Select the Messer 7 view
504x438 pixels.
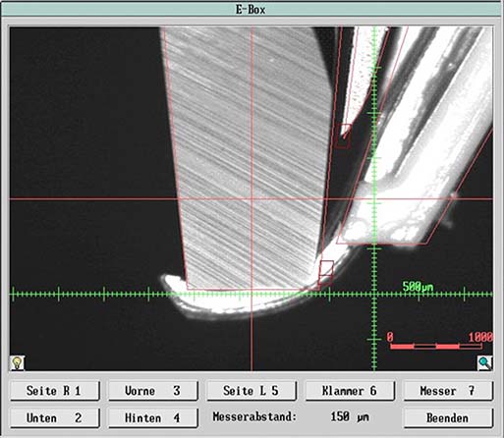tap(448, 391)
